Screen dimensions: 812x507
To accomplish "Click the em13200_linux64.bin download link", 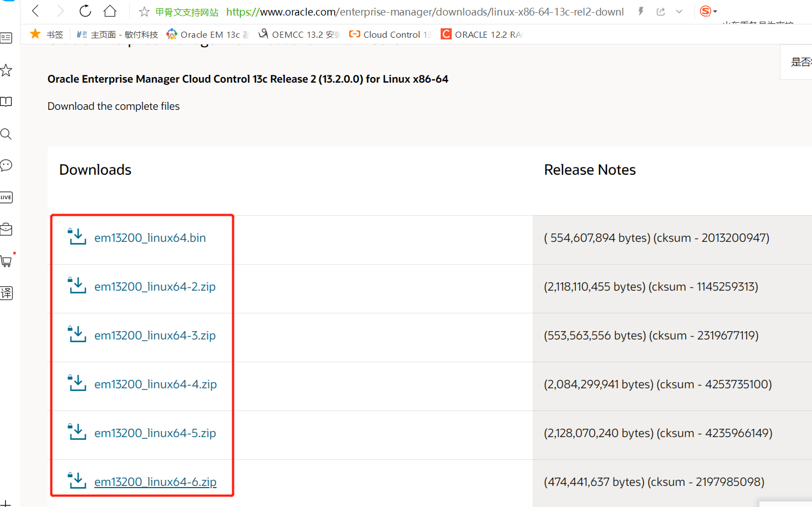I will click(150, 237).
